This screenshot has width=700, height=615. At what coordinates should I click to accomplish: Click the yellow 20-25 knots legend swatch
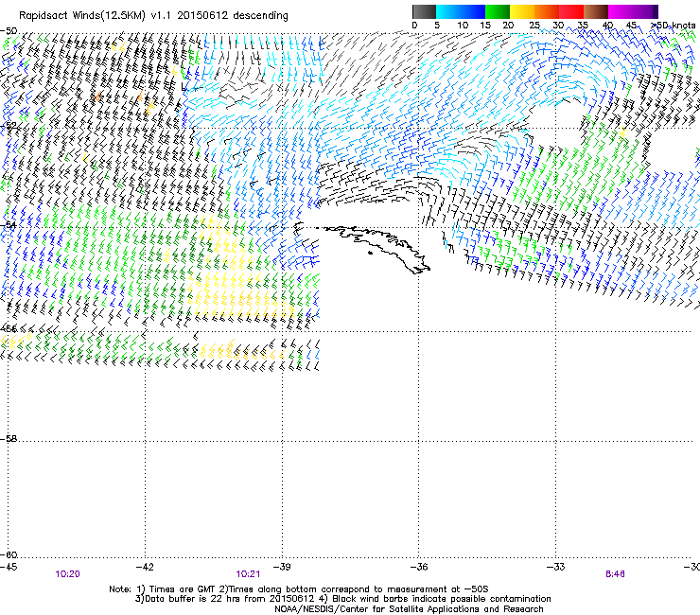pyautogui.click(x=522, y=11)
